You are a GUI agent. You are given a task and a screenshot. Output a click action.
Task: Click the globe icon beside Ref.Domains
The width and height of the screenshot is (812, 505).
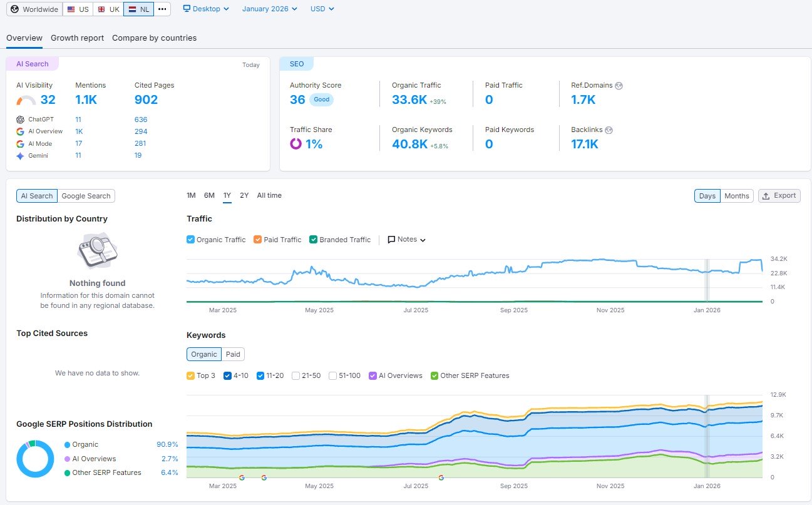pos(619,86)
